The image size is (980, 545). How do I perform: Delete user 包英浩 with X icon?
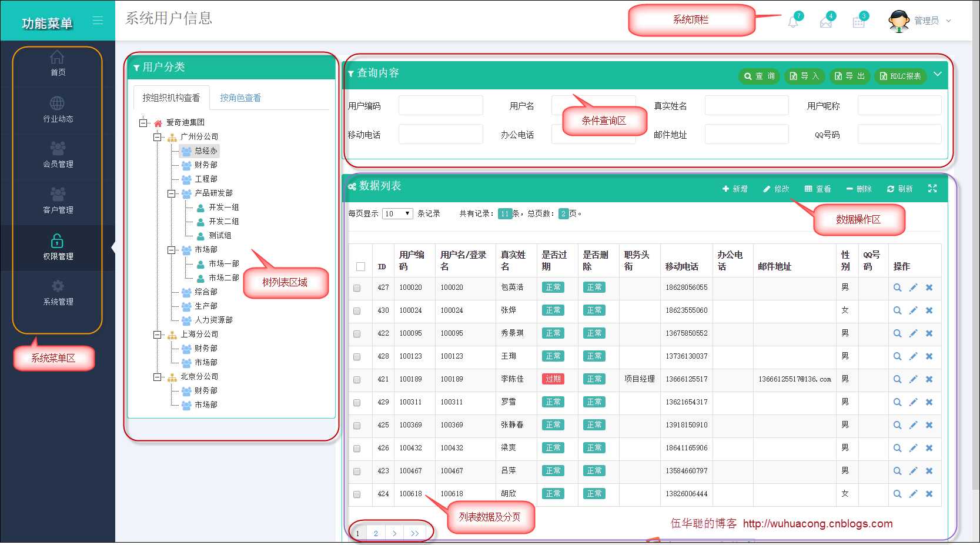click(929, 287)
